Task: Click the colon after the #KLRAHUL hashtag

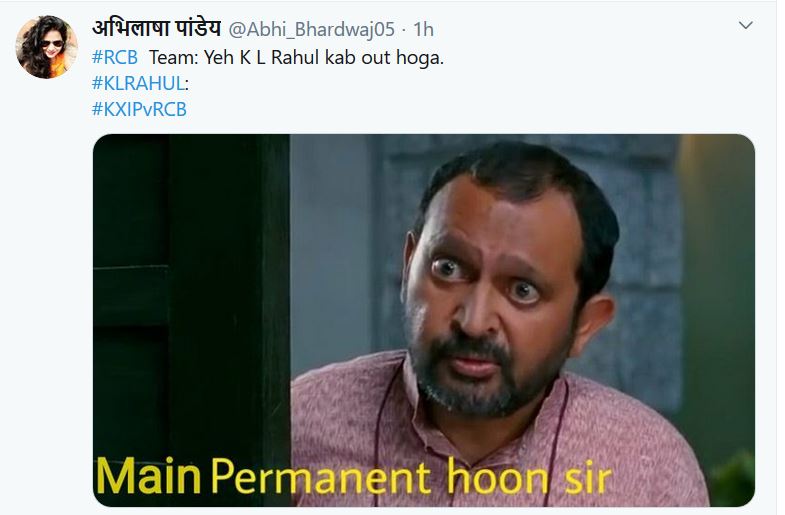Action: (187, 84)
